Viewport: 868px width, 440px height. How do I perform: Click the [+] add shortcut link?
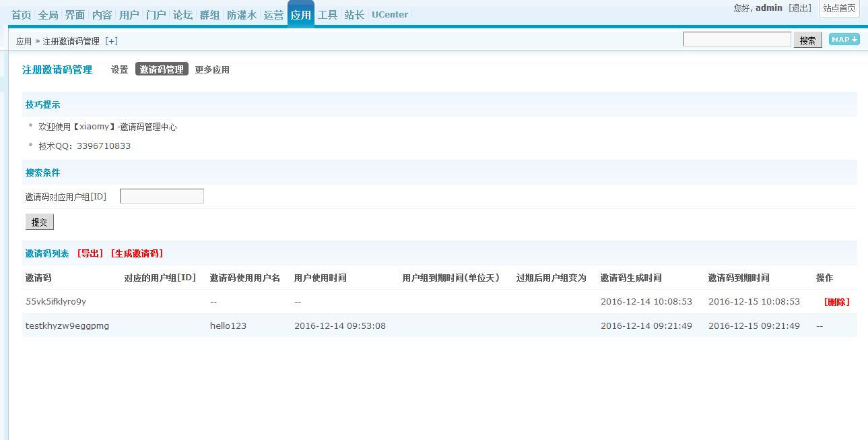pyautogui.click(x=111, y=41)
